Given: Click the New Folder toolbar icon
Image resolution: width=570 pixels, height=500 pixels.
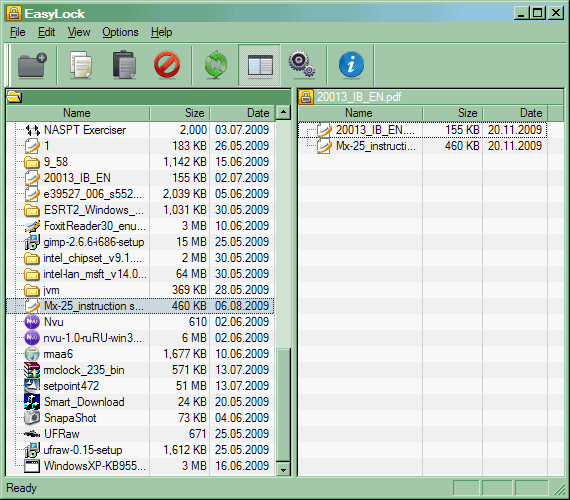Looking at the screenshot, I should (x=32, y=65).
